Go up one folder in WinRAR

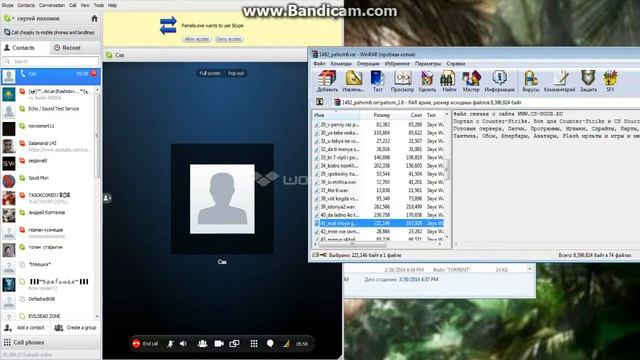point(320,102)
